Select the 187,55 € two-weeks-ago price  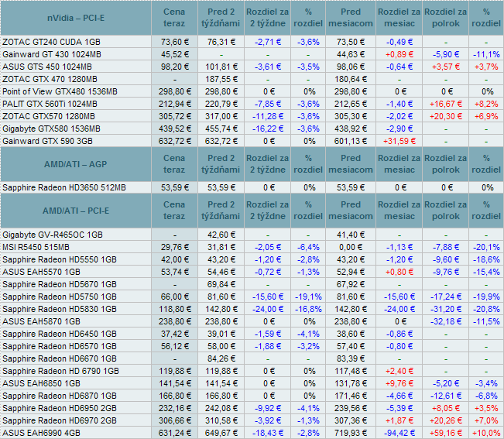pos(221,79)
